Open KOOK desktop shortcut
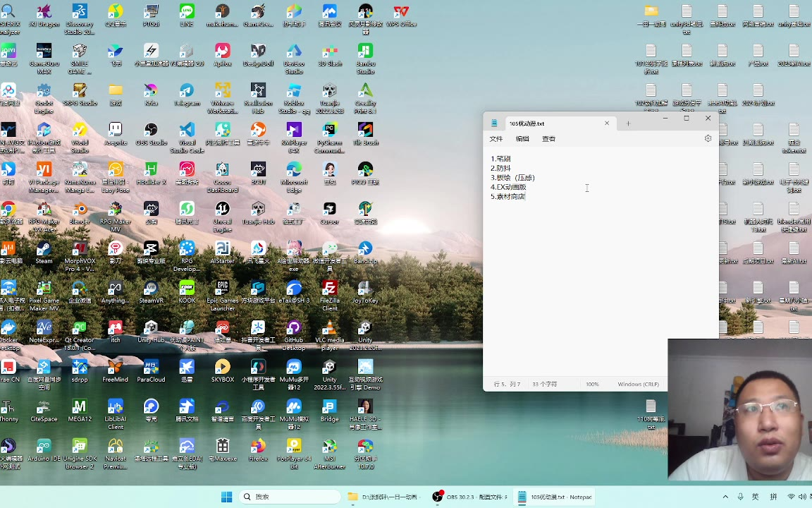 coord(187,292)
